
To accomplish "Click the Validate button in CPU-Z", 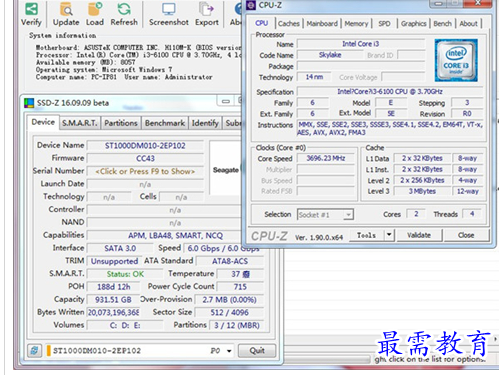I will 419,235.
